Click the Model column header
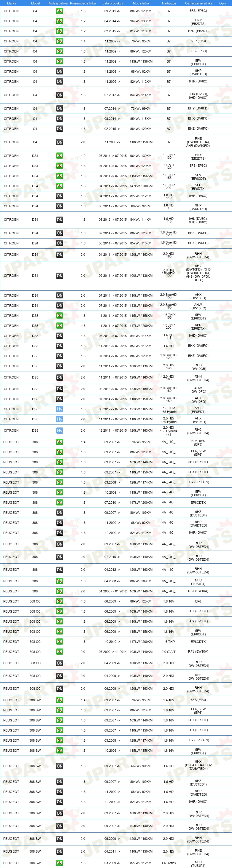The width and height of the screenshot is (232, 868). pos(35,3)
